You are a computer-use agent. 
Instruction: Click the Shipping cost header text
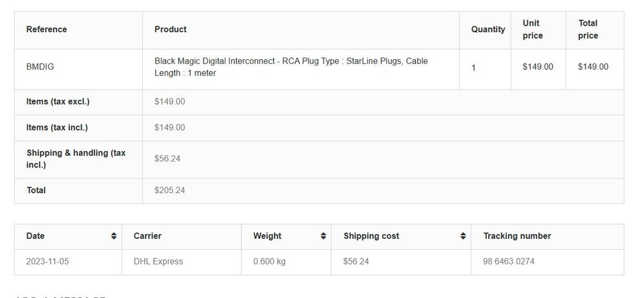(x=372, y=236)
